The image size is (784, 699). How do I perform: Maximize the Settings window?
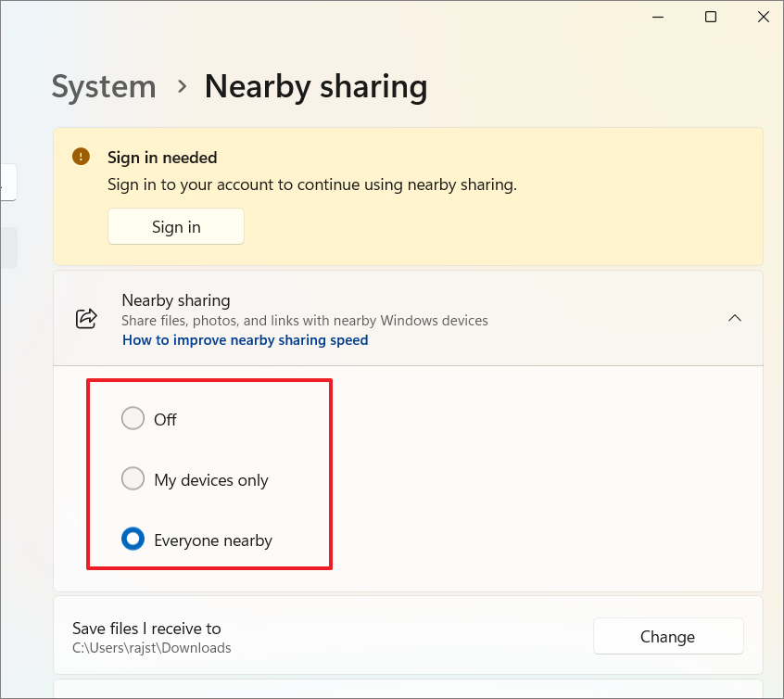click(x=711, y=17)
